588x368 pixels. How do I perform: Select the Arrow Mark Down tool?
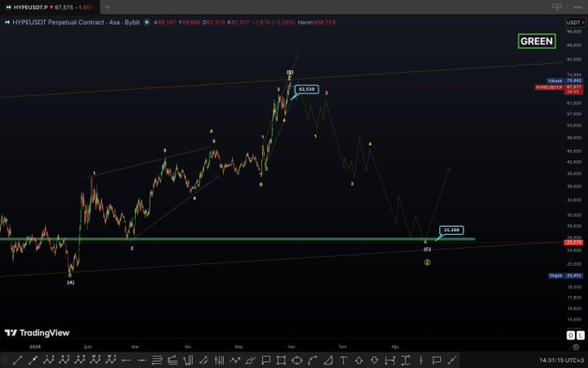[x=374, y=360]
